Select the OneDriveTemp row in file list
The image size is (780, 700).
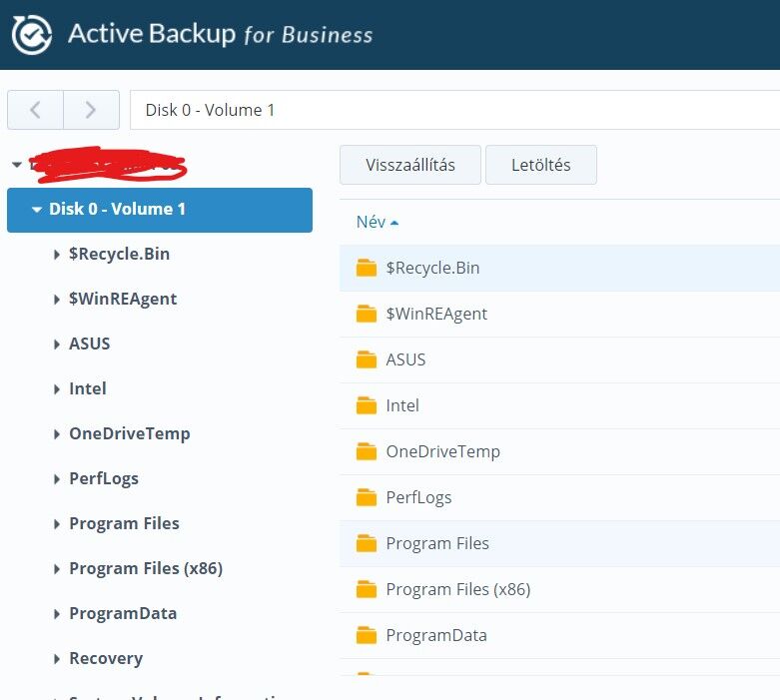click(x=559, y=451)
